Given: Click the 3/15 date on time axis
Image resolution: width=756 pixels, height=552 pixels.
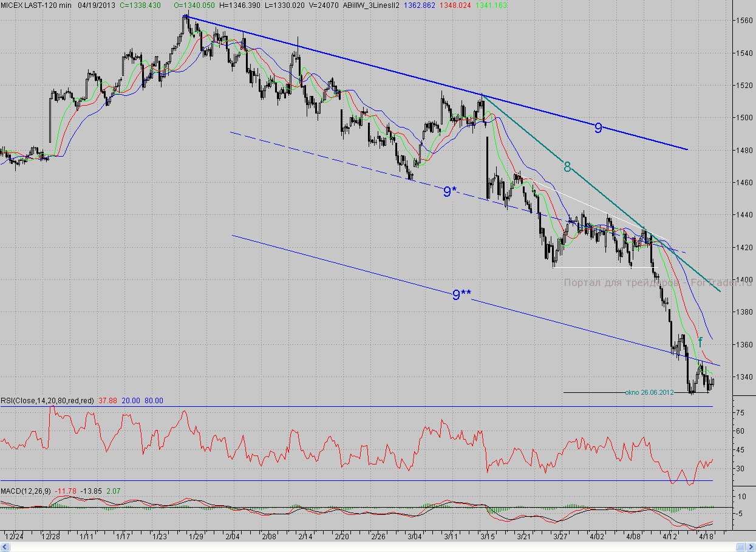Looking at the screenshot, I should pos(488,537).
